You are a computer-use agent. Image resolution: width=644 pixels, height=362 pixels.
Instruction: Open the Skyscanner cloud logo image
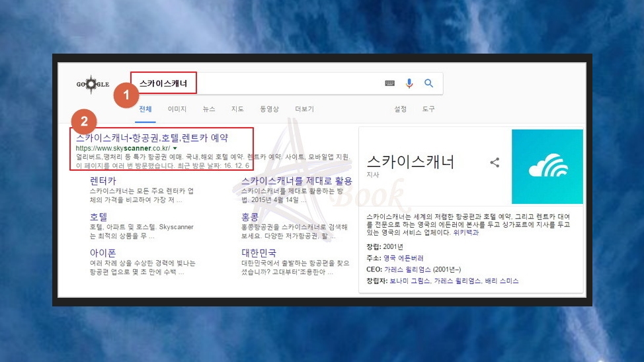coord(547,166)
